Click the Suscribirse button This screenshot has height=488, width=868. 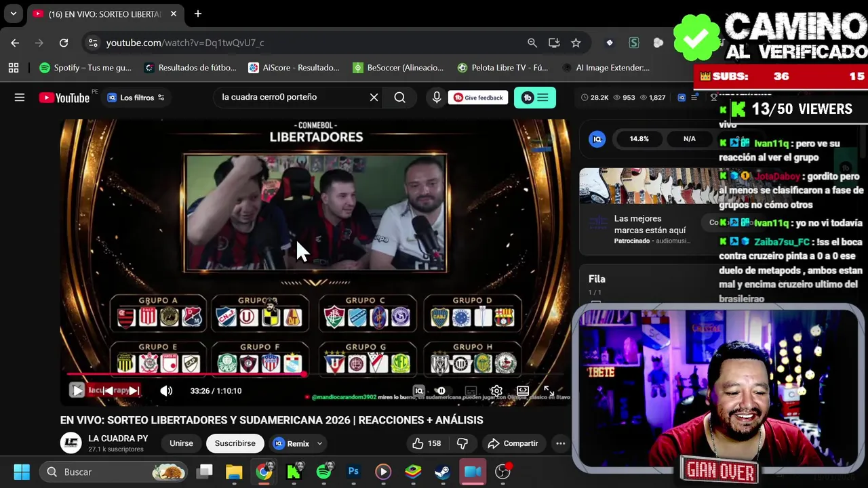point(235,443)
